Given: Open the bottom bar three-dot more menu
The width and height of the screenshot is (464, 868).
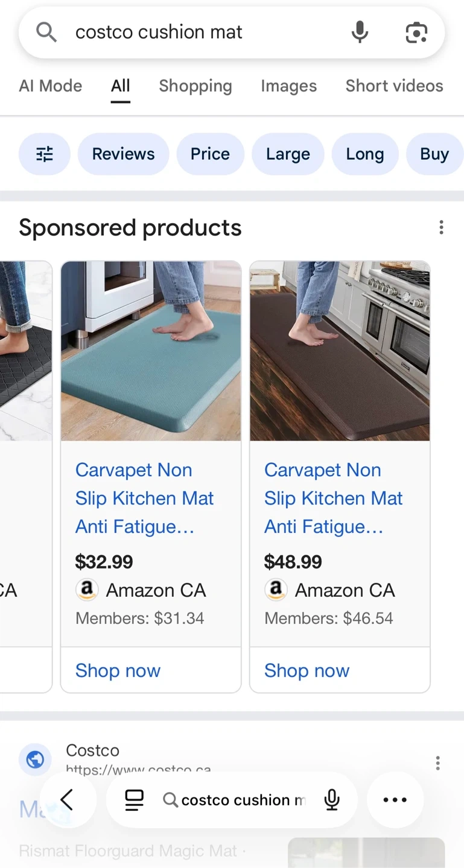Looking at the screenshot, I should 395,800.
